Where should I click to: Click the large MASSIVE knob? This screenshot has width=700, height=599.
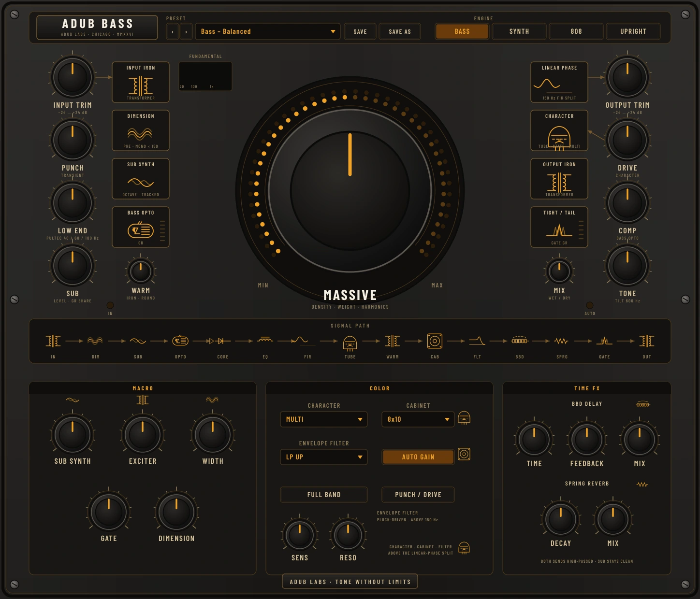[350, 190]
